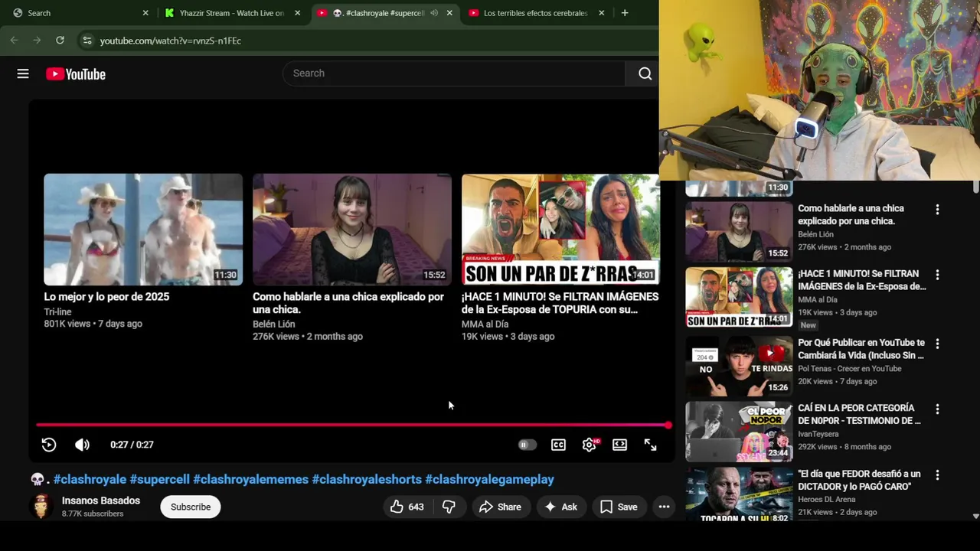Open endscreen Topuria ¡HACE 1 MINUTO! thumbnail
Viewport: 980px width, 551px height.
[x=560, y=230]
